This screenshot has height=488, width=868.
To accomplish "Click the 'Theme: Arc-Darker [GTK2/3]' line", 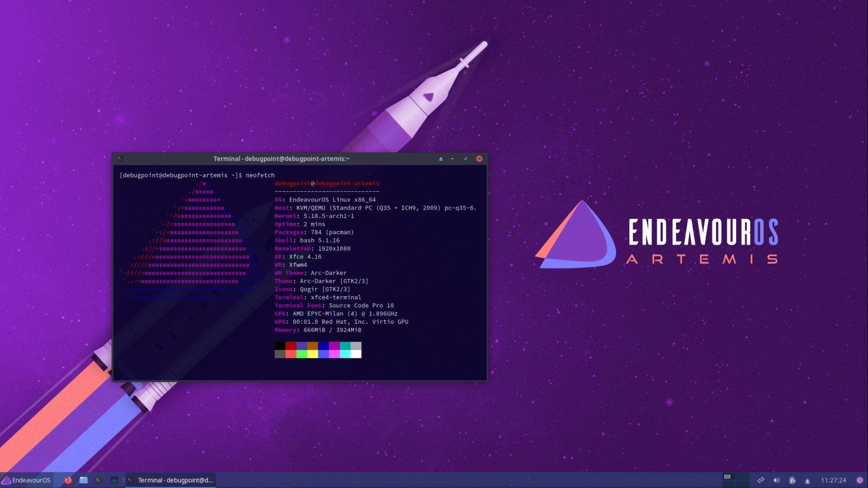I will point(322,281).
